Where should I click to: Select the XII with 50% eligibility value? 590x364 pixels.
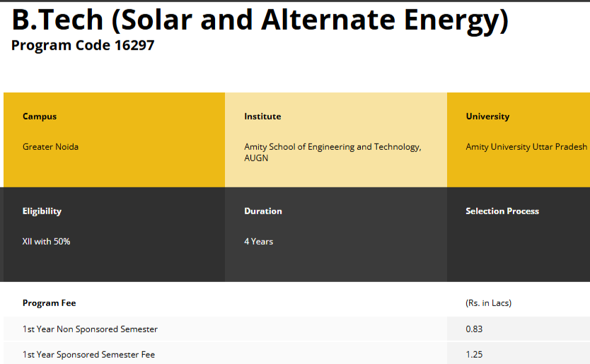point(46,242)
